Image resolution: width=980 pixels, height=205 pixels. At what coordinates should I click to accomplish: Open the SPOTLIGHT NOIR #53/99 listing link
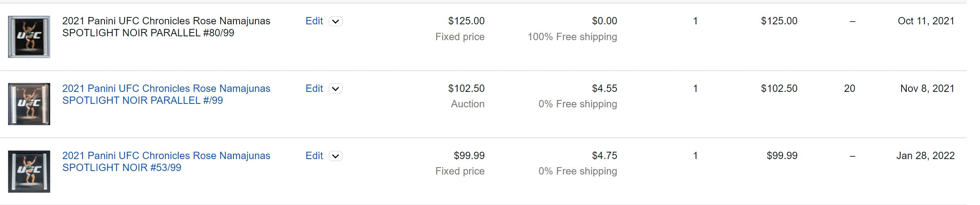pyautogui.click(x=166, y=161)
